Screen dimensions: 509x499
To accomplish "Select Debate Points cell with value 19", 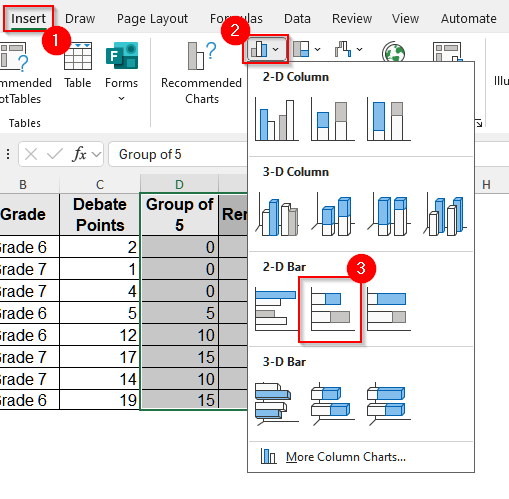I will pyautogui.click(x=100, y=400).
